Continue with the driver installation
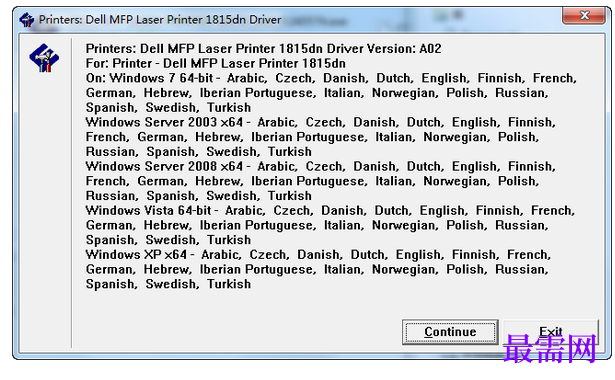The image size is (615, 380). point(450,332)
